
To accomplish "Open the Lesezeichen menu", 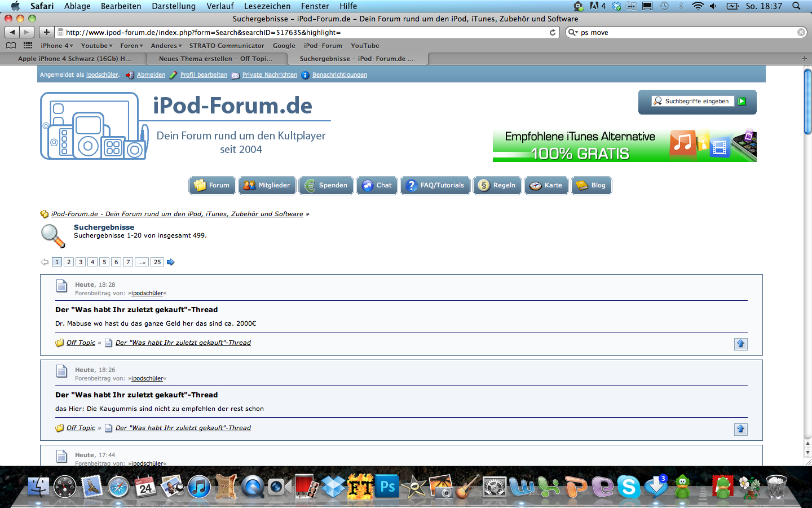I will pos(267,6).
